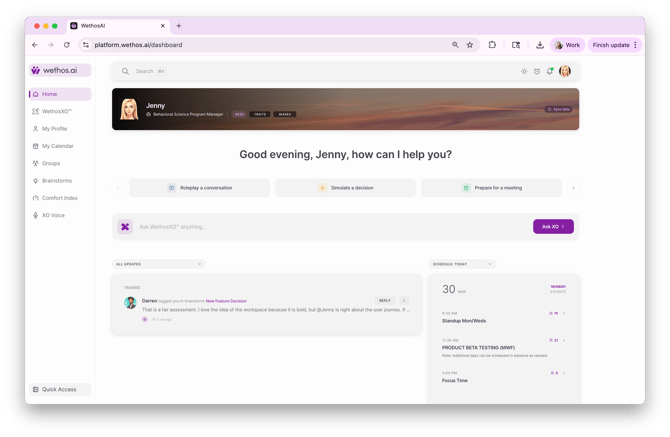This screenshot has height=437, width=670.
Task: Toggle light/dark theme with the sun icon
Action: (524, 71)
